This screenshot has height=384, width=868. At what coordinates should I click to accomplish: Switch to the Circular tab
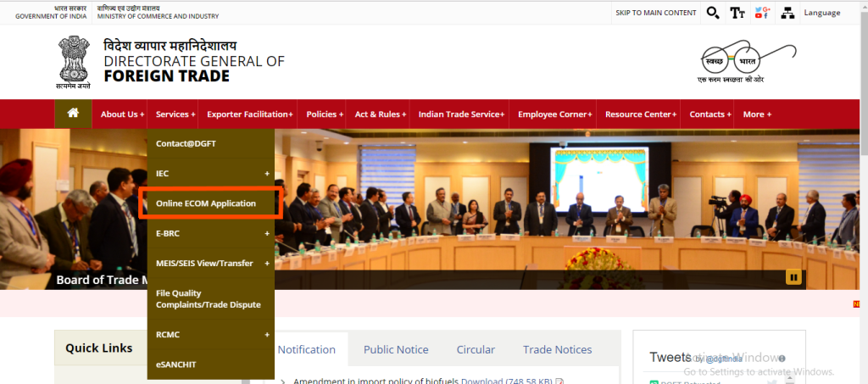pos(476,349)
